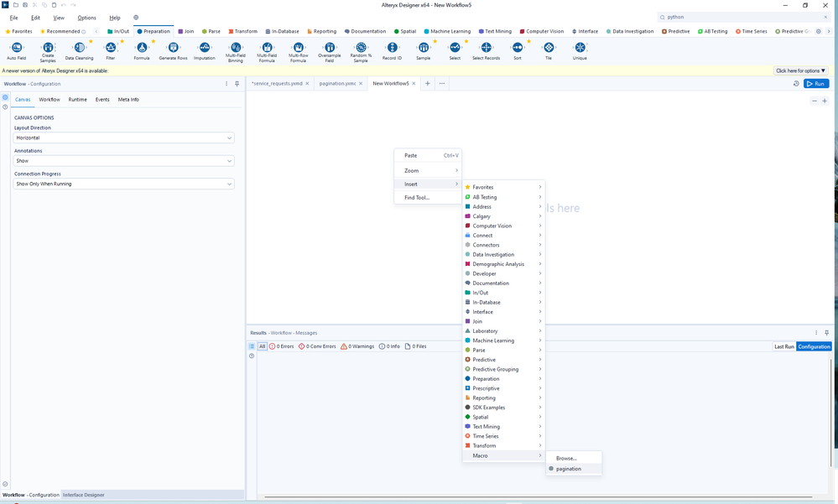This screenshot has height=504, width=838.
Task: Open 'Click here for options' dropdown
Action: point(800,70)
